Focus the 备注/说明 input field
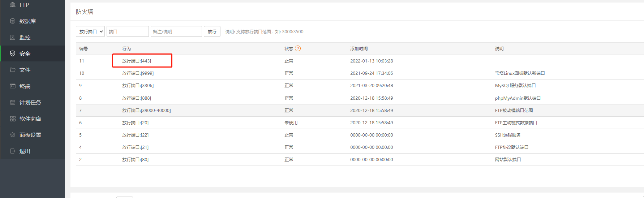 (x=176, y=31)
